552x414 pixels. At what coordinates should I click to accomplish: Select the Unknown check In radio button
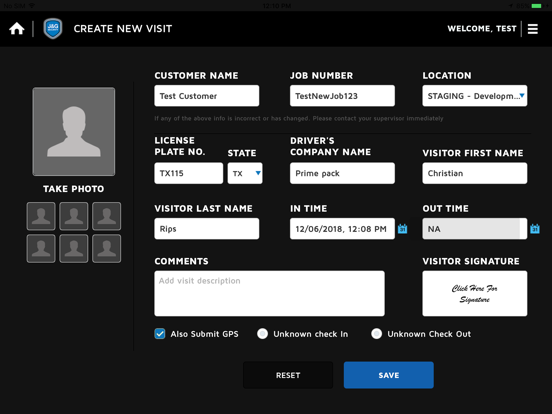tap(262, 334)
